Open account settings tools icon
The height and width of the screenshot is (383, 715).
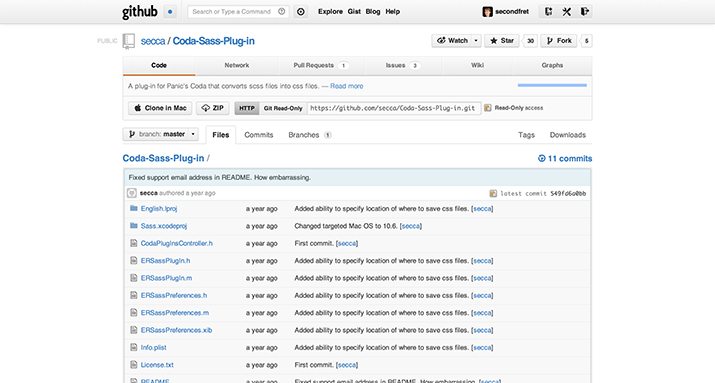pos(566,12)
